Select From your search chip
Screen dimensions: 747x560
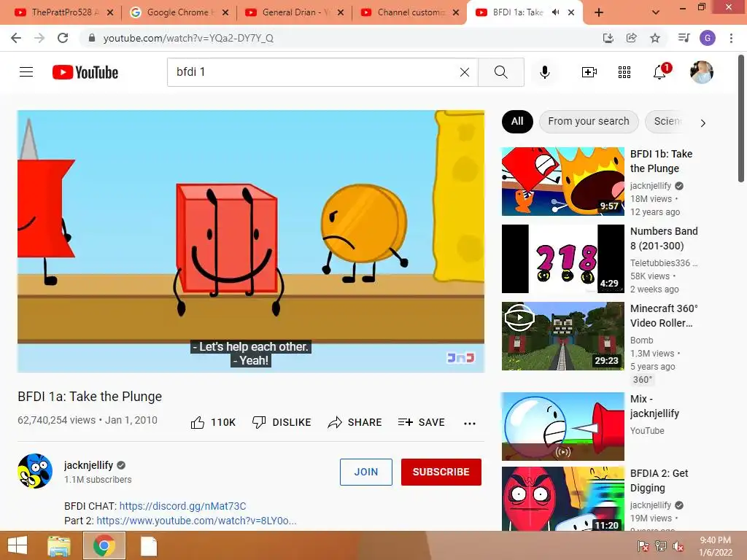pos(589,122)
